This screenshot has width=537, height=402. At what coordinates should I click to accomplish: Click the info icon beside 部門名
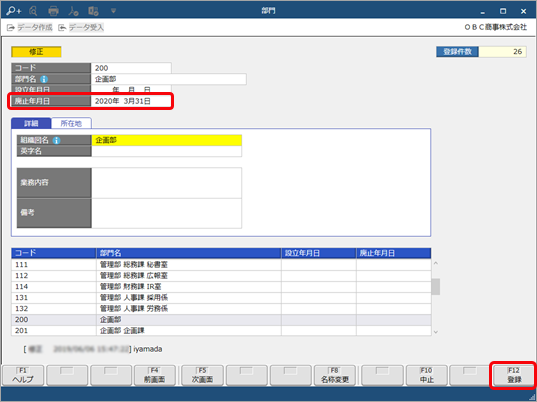44,79
